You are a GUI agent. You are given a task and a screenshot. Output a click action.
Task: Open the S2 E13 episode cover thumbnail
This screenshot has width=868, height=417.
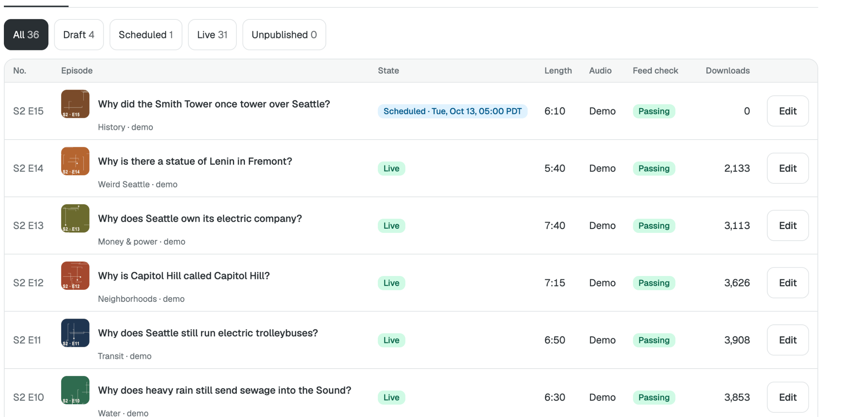(x=75, y=218)
